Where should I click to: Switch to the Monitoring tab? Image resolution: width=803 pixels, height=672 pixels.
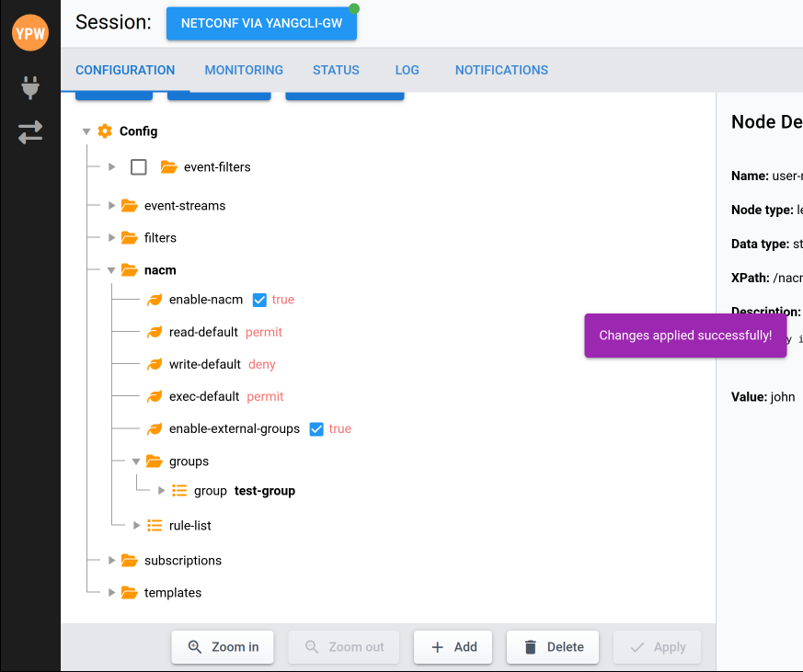point(244,70)
